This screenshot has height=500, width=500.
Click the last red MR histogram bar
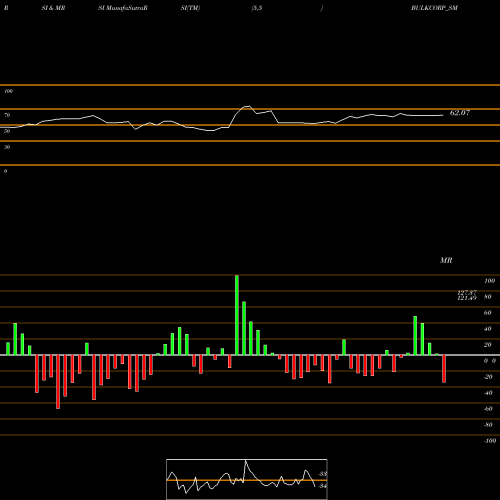[444, 369]
